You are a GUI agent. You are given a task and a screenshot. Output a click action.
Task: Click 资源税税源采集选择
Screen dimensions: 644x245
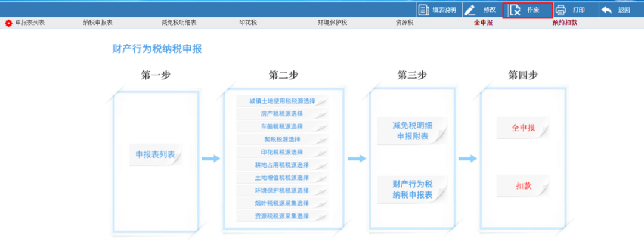pos(281,216)
